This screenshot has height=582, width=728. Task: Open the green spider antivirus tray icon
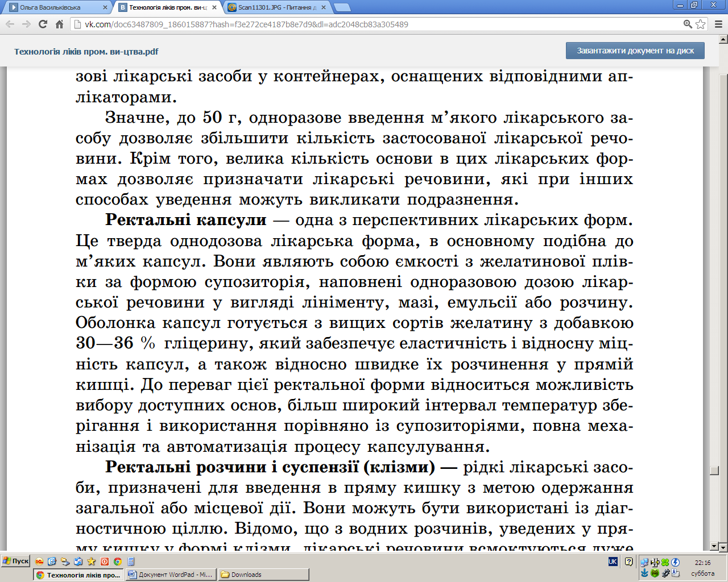(x=655, y=573)
